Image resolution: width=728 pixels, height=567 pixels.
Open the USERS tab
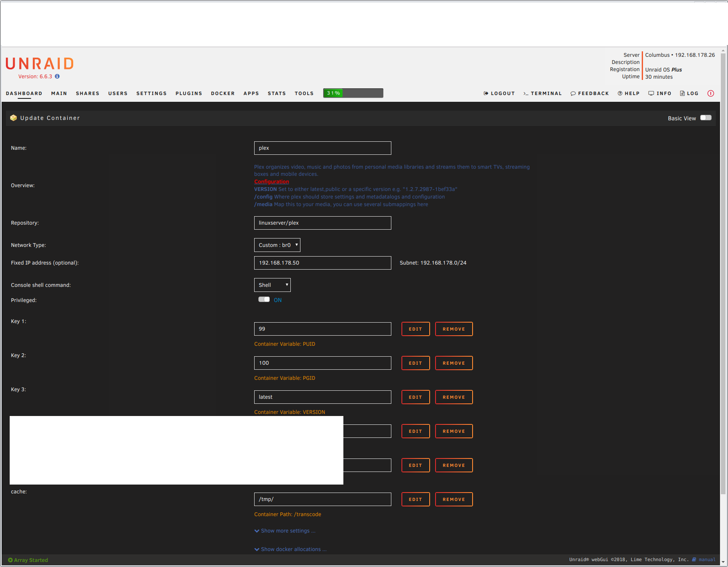click(118, 93)
